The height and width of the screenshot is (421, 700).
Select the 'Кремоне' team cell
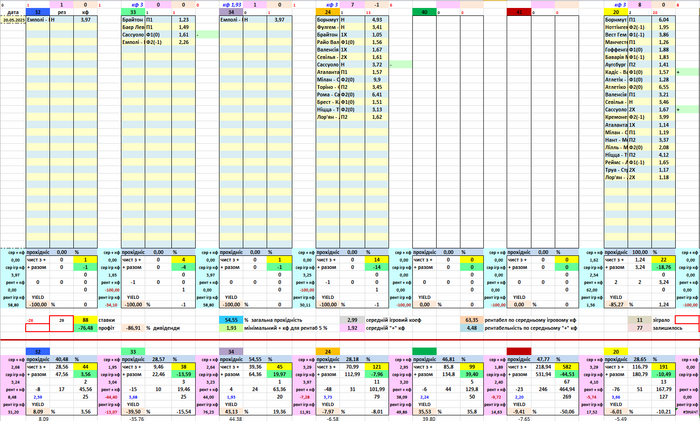click(616, 117)
